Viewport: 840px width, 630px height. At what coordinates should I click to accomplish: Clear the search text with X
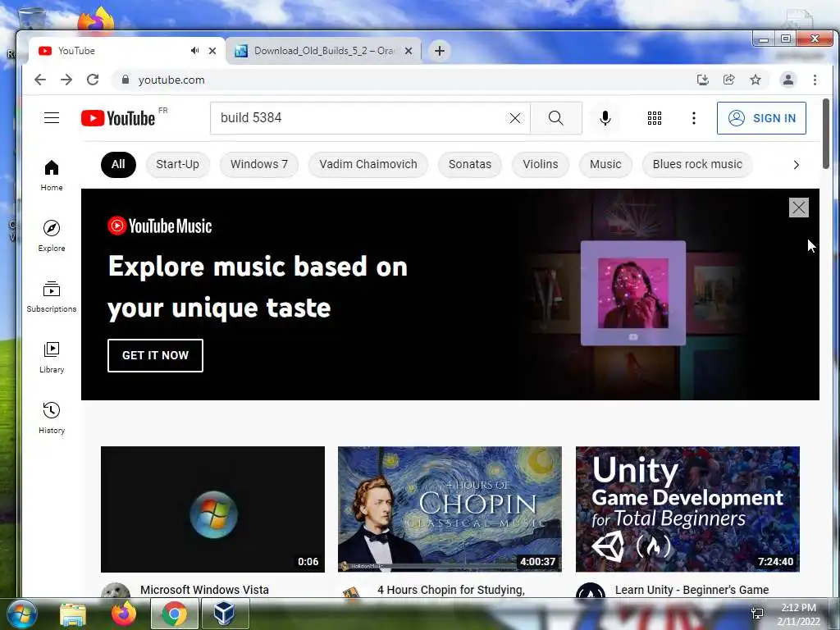(x=515, y=118)
